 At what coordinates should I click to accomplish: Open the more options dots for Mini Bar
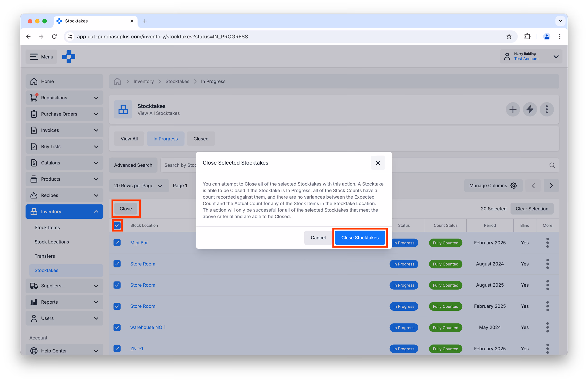pos(547,243)
